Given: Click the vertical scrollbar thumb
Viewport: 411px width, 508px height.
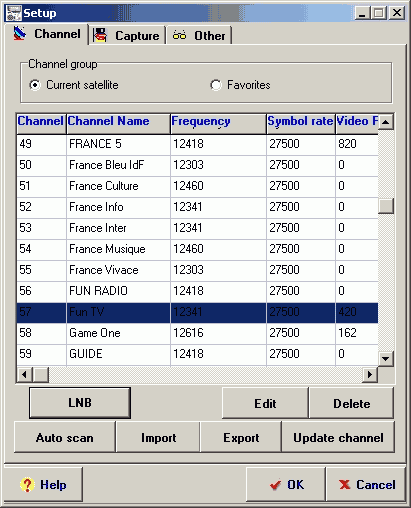Looking at the screenshot, I should (386, 206).
